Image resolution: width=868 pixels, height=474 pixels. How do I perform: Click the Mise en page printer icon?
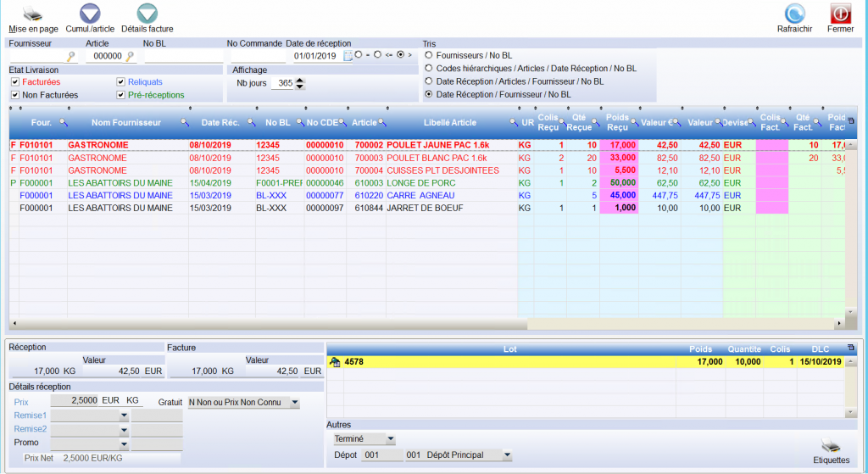[32, 14]
